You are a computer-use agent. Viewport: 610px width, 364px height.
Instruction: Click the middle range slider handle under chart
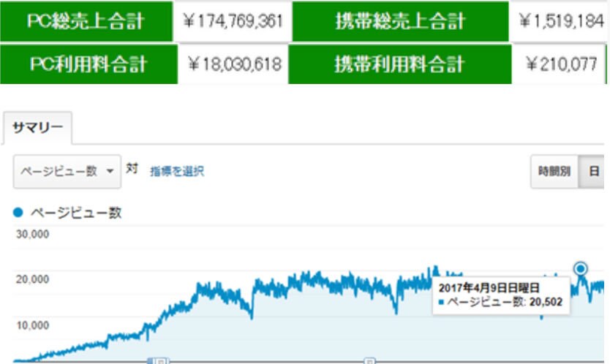[369, 361]
